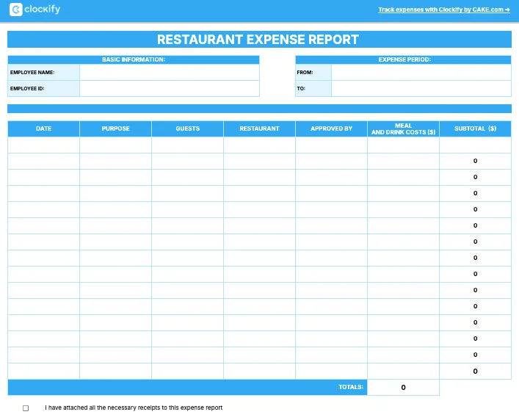Click the last row subtotal 0 cell

coord(475,372)
